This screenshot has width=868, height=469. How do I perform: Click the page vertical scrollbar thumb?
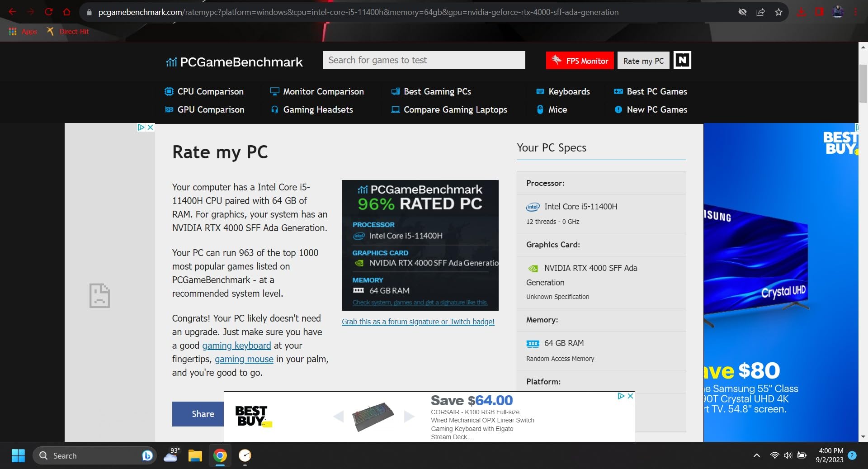click(x=863, y=84)
